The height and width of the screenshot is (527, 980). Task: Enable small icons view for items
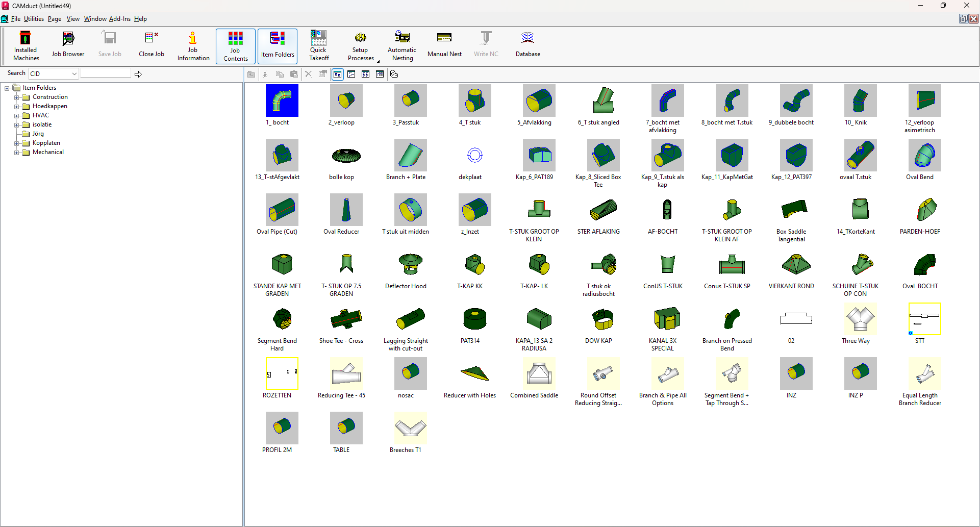[352, 74]
